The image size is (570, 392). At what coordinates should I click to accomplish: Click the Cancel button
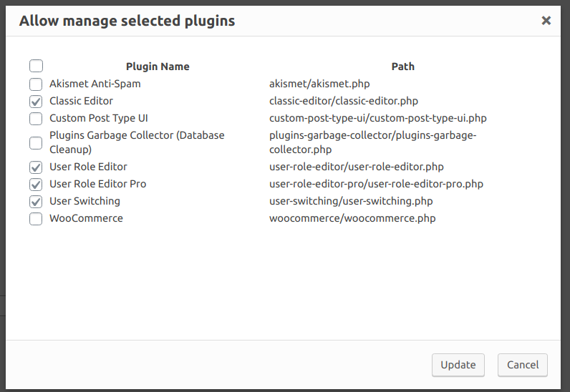522,365
